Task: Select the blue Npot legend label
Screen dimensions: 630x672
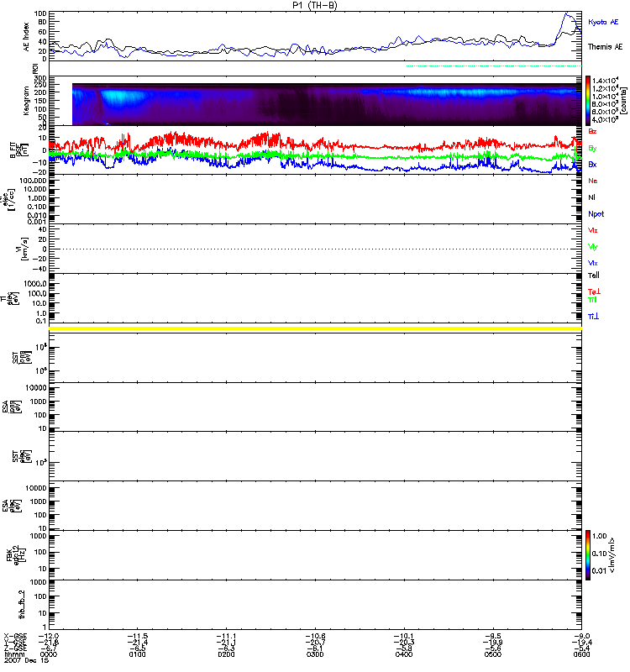Action: [596, 214]
